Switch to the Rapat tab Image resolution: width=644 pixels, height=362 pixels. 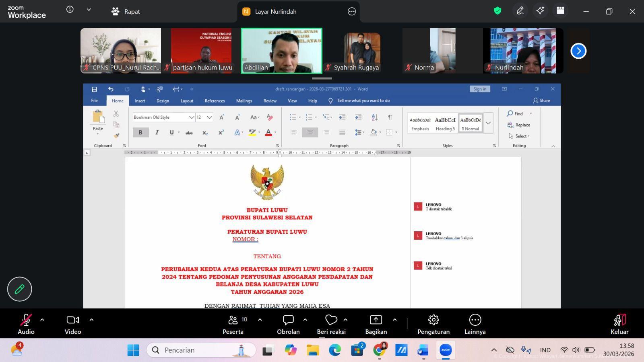pyautogui.click(x=126, y=12)
